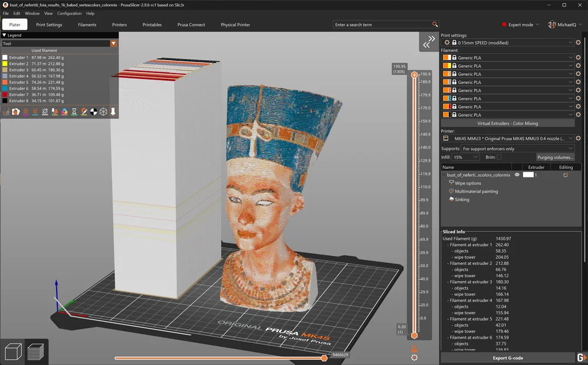The height and width of the screenshot is (365, 588).
Task: Click the G-code send icon beside Export
Action: coord(581,357)
